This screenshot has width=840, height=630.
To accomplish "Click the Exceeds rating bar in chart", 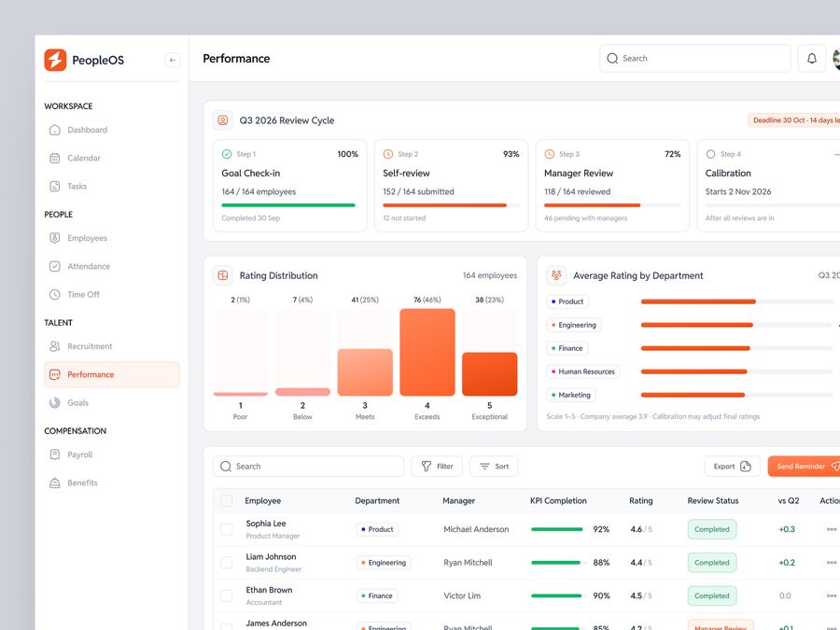I will [x=427, y=352].
